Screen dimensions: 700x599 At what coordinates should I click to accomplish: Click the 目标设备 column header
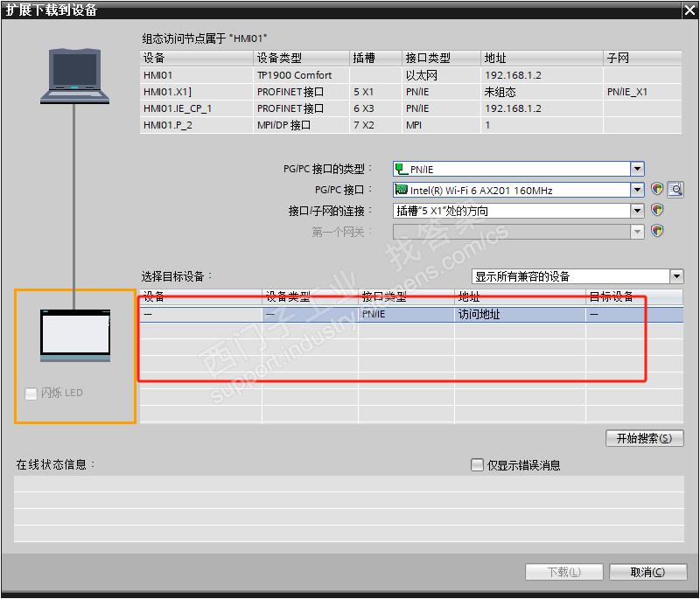(x=633, y=296)
